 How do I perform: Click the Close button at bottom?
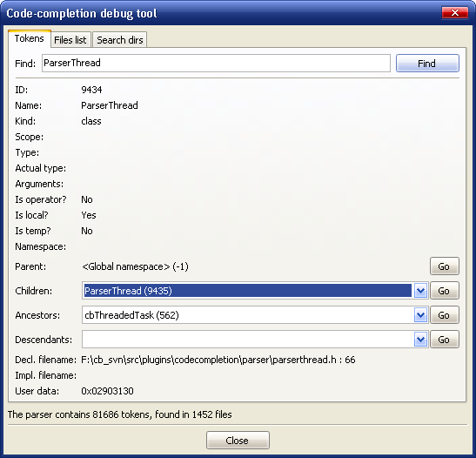point(238,440)
